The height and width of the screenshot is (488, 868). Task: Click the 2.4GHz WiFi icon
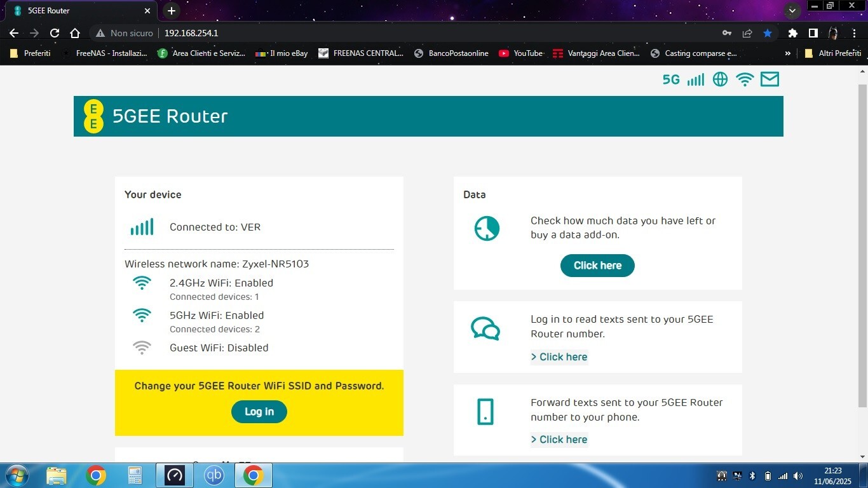coord(142,283)
